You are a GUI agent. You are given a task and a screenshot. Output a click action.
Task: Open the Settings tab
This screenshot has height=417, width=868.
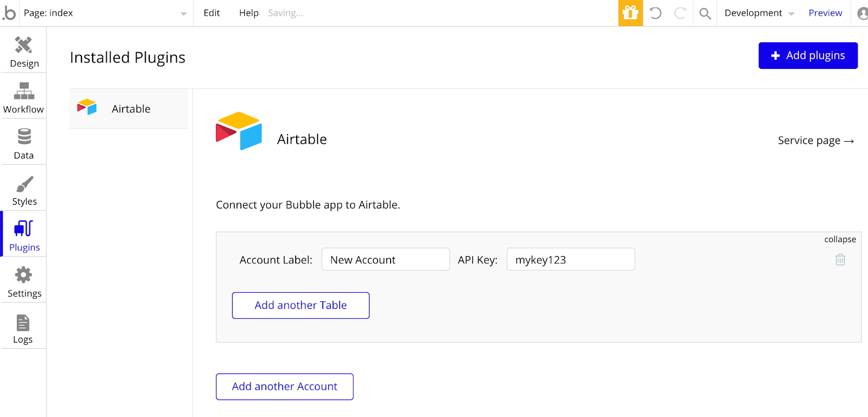pos(24,282)
